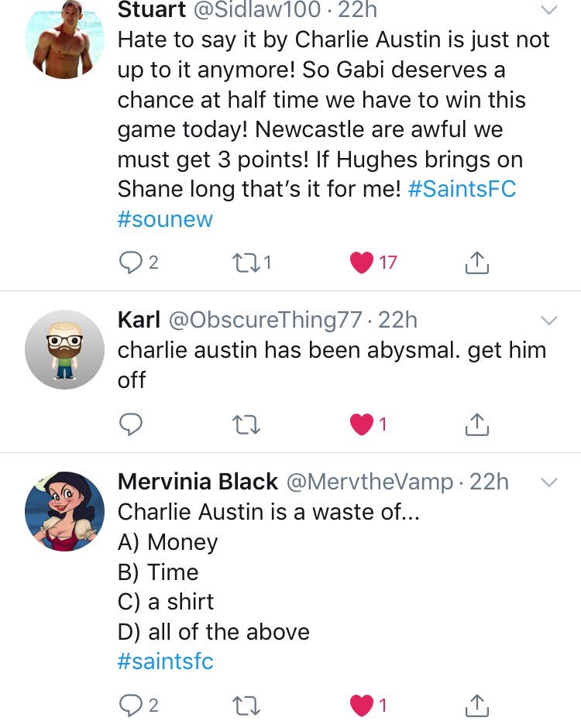Retweet Mervinia Black's tweet

(246, 706)
